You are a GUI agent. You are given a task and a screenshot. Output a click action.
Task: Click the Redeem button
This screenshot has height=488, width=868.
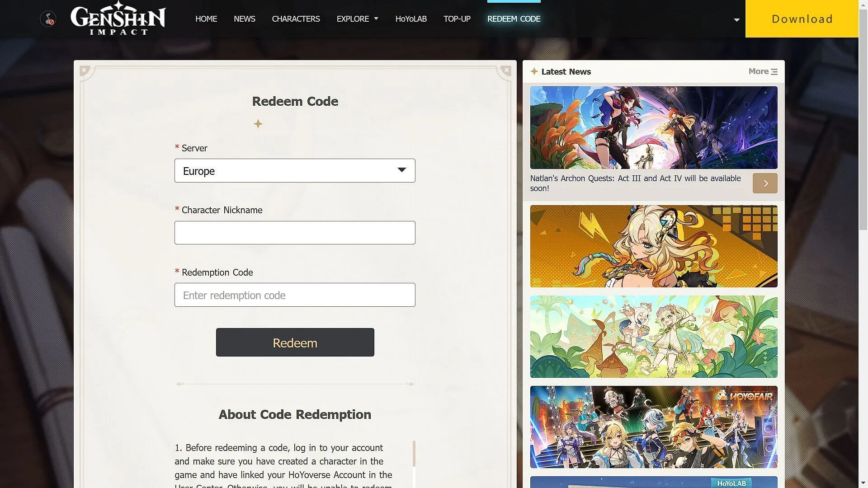294,342
